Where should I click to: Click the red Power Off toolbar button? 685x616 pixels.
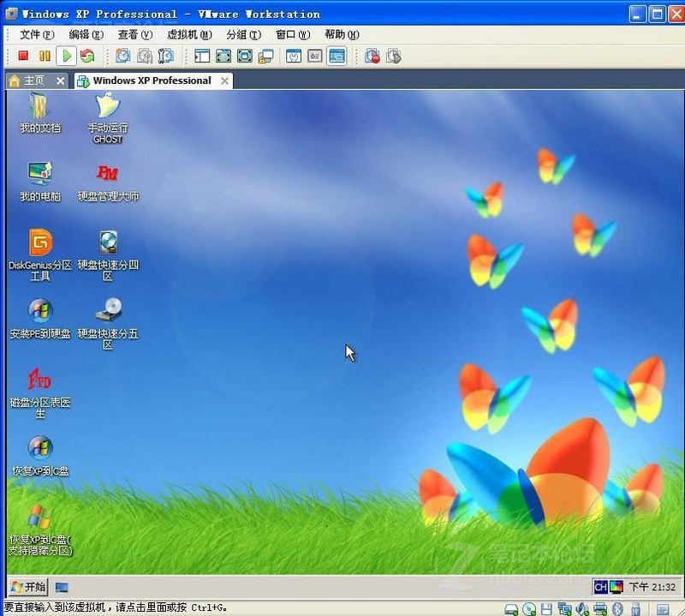[x=23, y=57]
